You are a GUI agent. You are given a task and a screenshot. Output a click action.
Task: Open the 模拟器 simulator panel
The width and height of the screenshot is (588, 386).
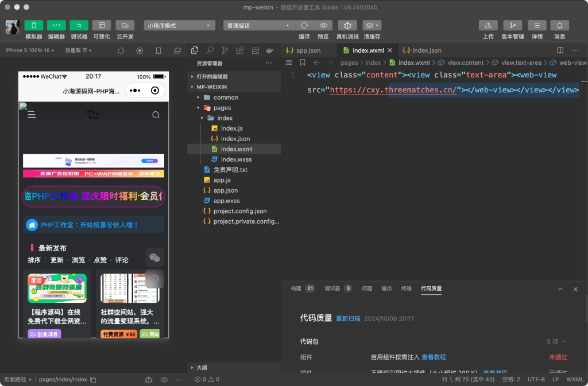coord(33,25)
